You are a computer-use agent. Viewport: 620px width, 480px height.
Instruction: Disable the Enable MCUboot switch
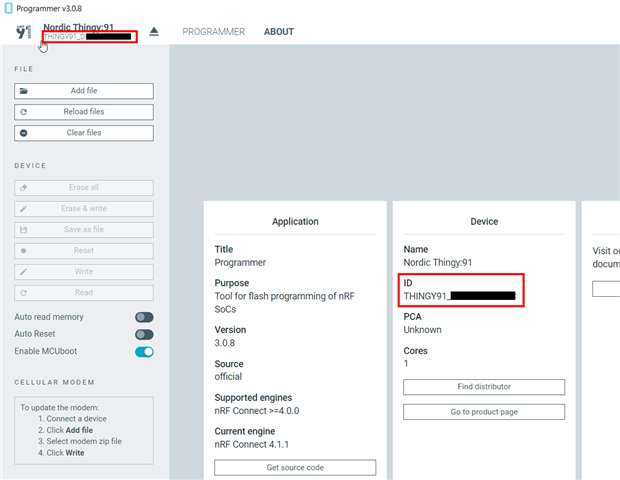tap(144, 352)
